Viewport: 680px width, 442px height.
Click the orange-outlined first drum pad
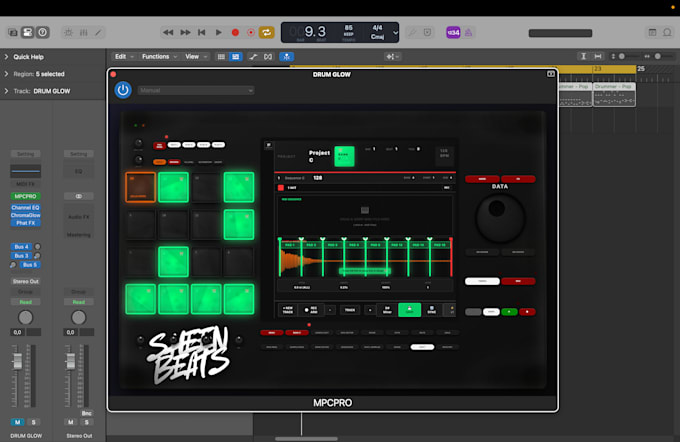pos(141,187)
